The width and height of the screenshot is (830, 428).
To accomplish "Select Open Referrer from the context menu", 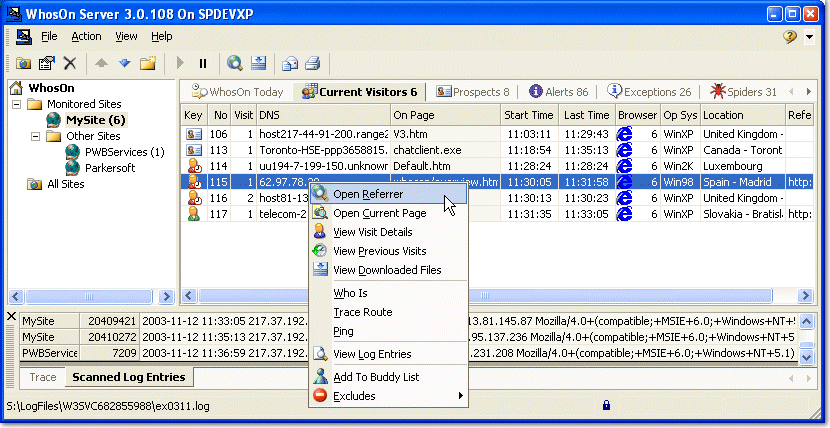I will [368, 194].
